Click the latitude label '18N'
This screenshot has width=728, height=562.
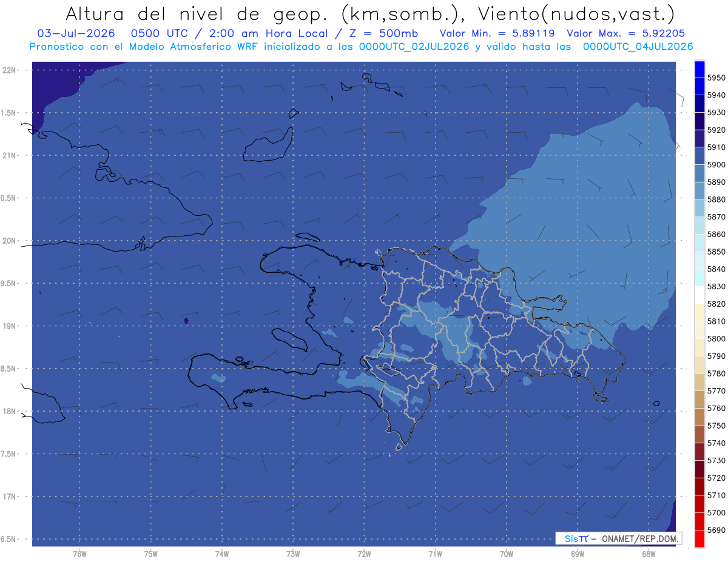[x=9, y=411]
